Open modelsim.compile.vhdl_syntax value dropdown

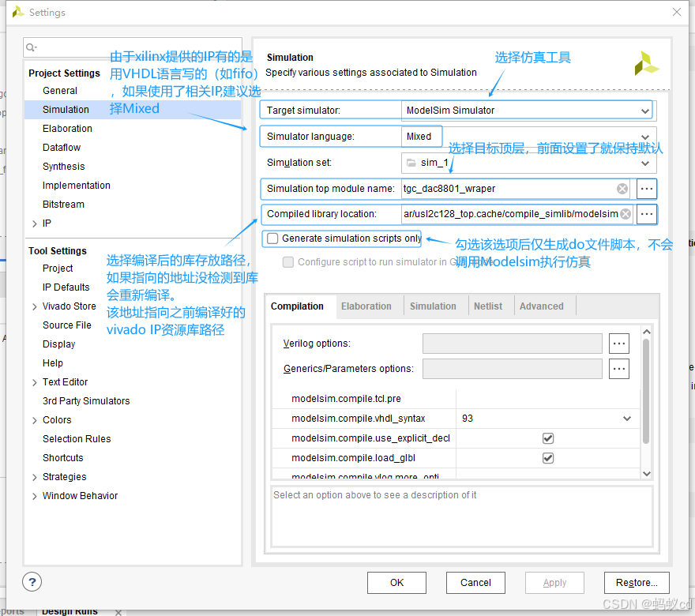627,419
